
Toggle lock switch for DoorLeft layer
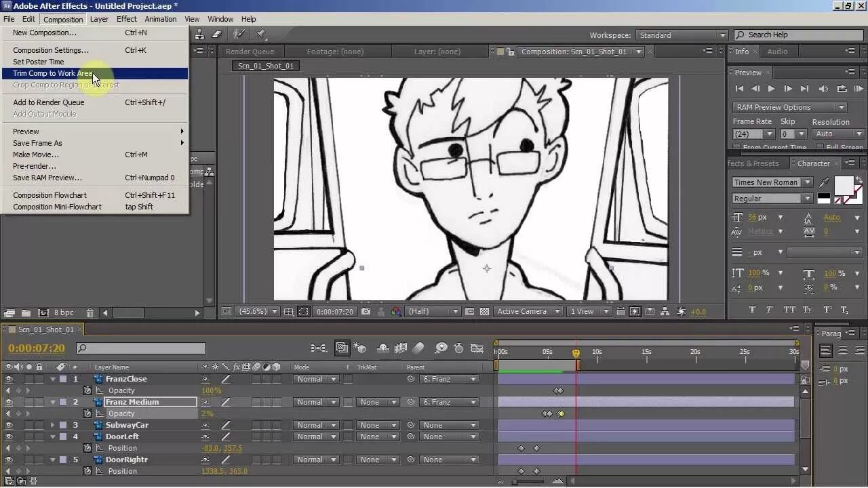coord(39,437)
